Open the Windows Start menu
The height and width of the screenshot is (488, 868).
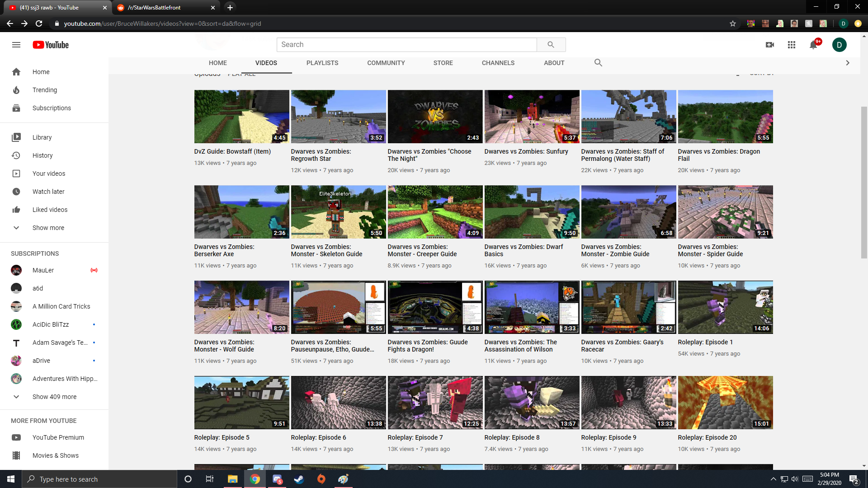pyautogui.click(x=11, y=479)
